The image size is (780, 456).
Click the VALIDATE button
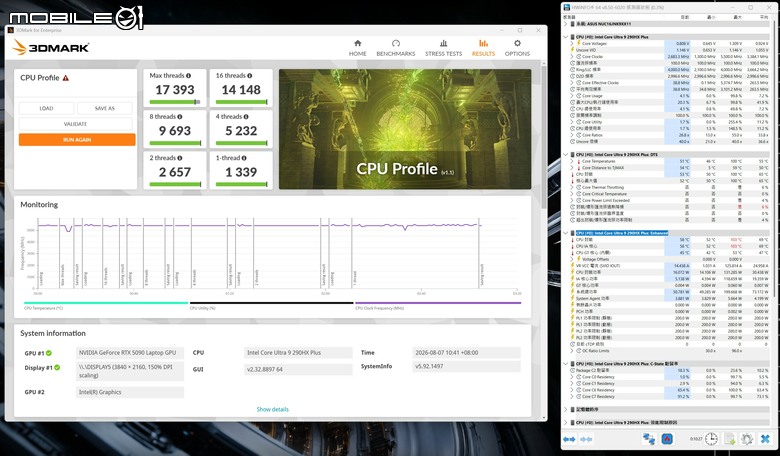pyautogui.click(x=76, y=124)
